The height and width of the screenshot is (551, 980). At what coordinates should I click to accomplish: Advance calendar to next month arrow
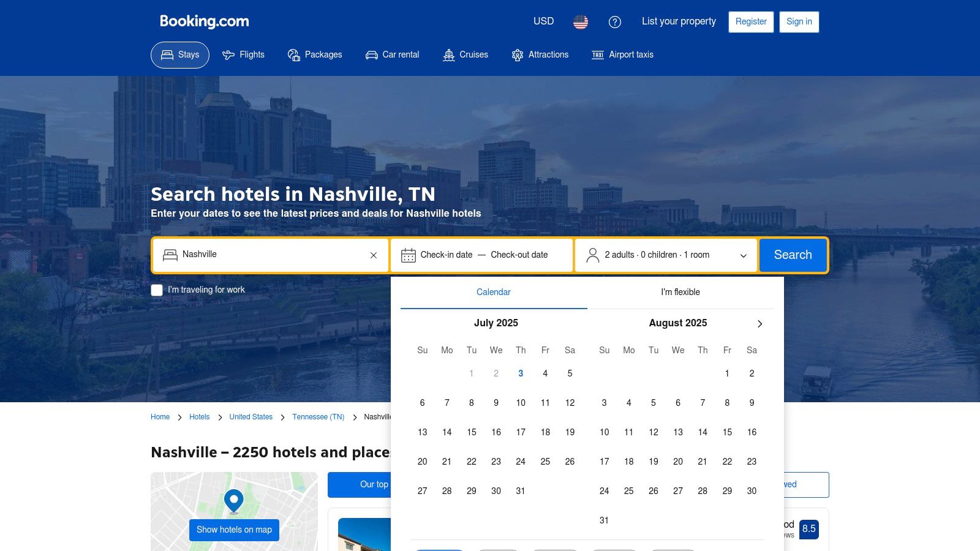point(759,324)
